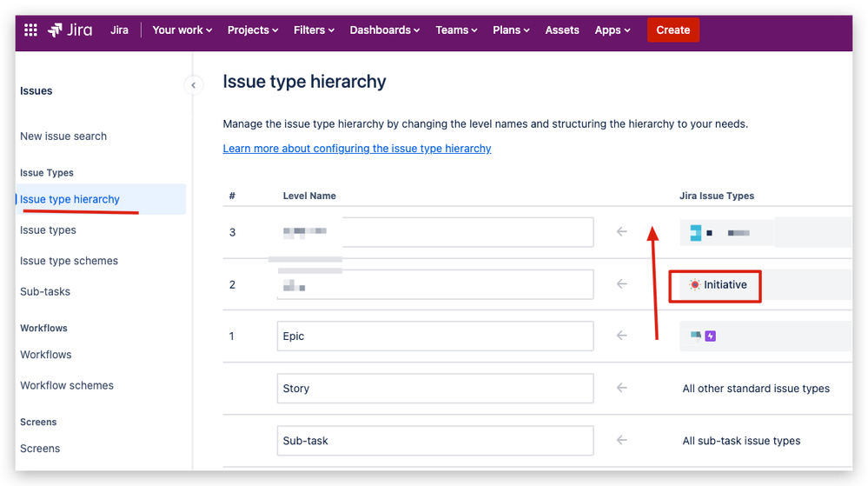This screenshot has width=868, height=486.
Task: Click the red Create button
Action: point(673,30)
